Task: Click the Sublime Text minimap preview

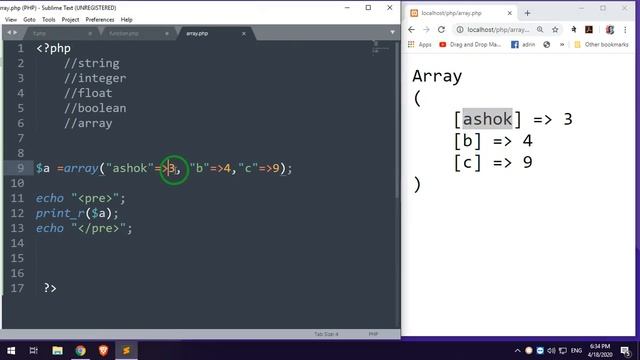Action: tap(380, 48)
